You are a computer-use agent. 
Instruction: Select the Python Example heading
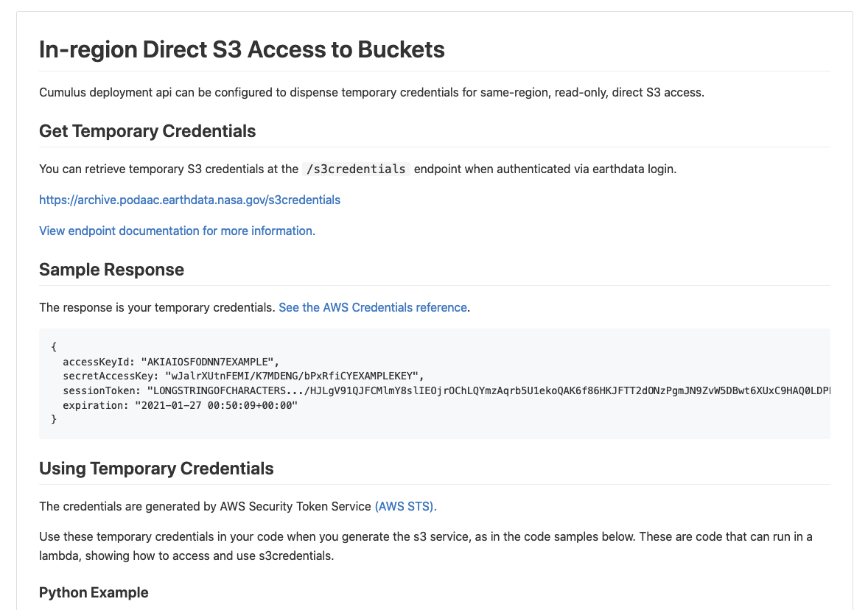(x=94, y=592)
